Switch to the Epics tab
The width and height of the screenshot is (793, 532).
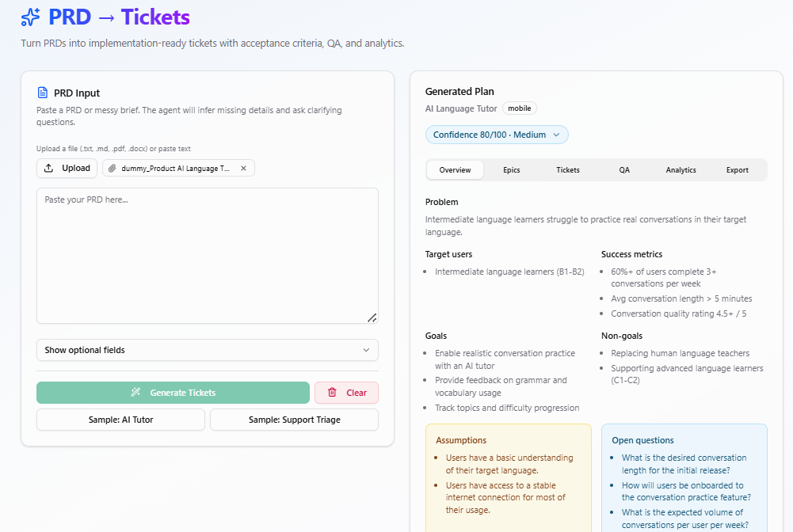[512, 170]
